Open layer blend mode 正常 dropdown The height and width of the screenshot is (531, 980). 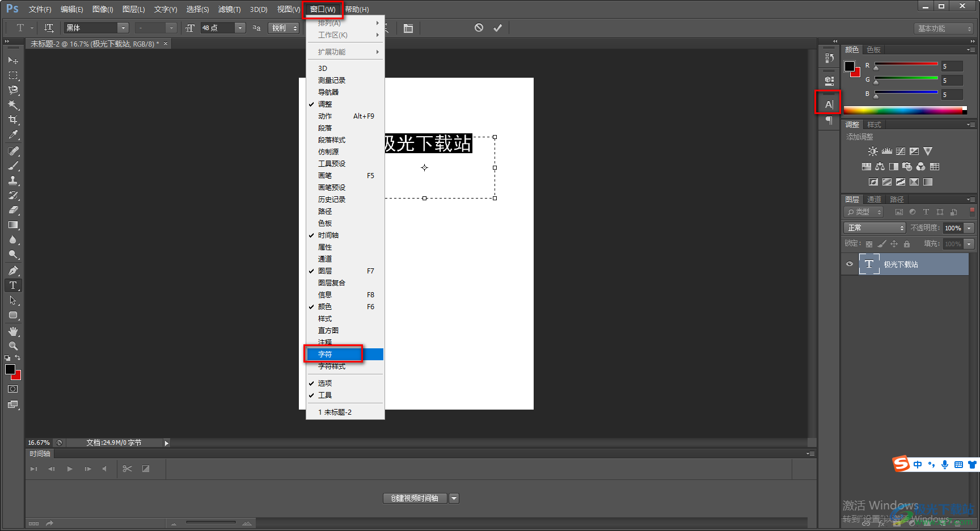[x=875, y=227]
